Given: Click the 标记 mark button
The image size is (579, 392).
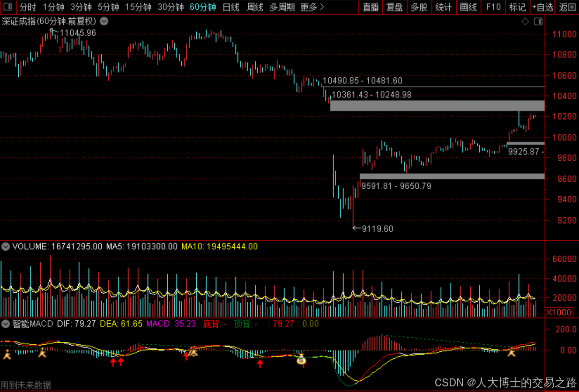Looking at the screenshot, I should click(518, 7).
